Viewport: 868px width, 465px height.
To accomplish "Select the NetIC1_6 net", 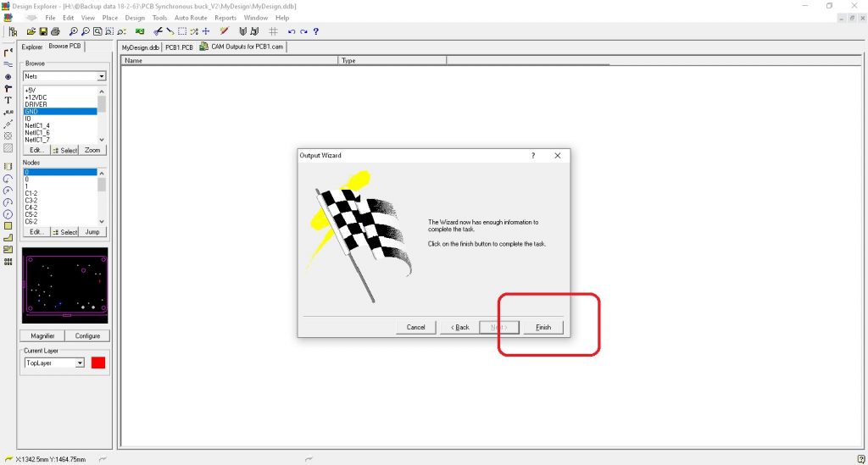I will click(60, 133).
